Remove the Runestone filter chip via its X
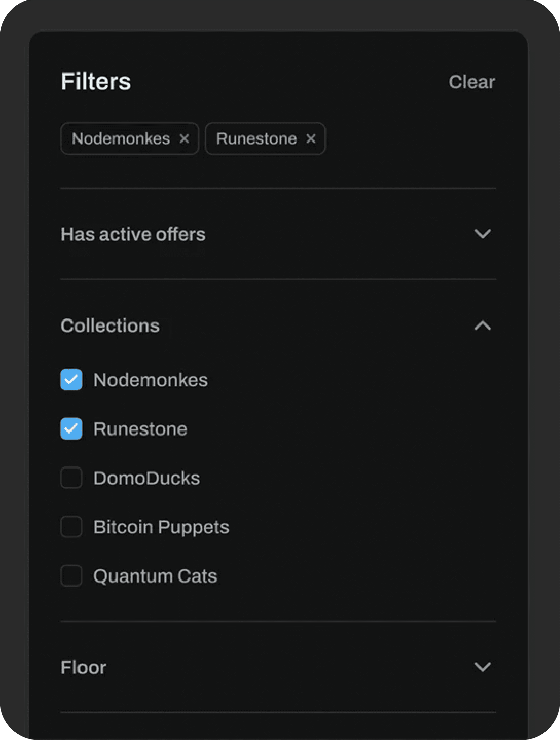This screenshot has width=560, height=740. tap(311, 138)
